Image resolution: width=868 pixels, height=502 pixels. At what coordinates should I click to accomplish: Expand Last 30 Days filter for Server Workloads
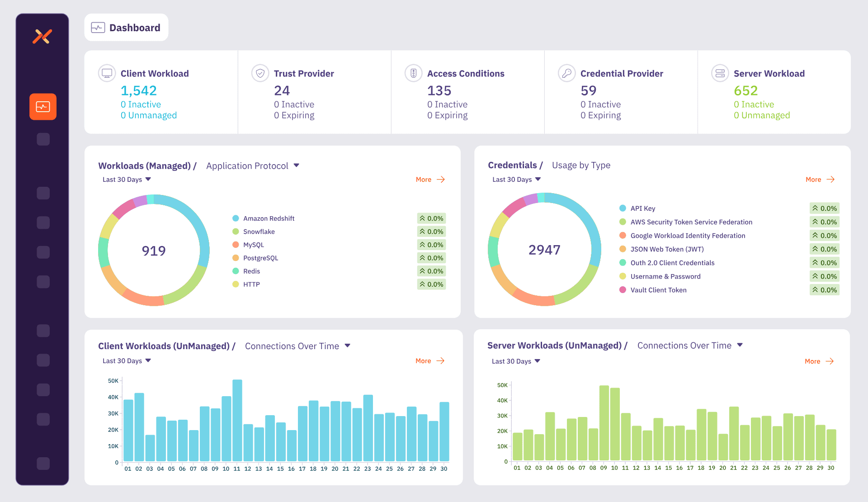pyautogui.click(x=516, y=361)
